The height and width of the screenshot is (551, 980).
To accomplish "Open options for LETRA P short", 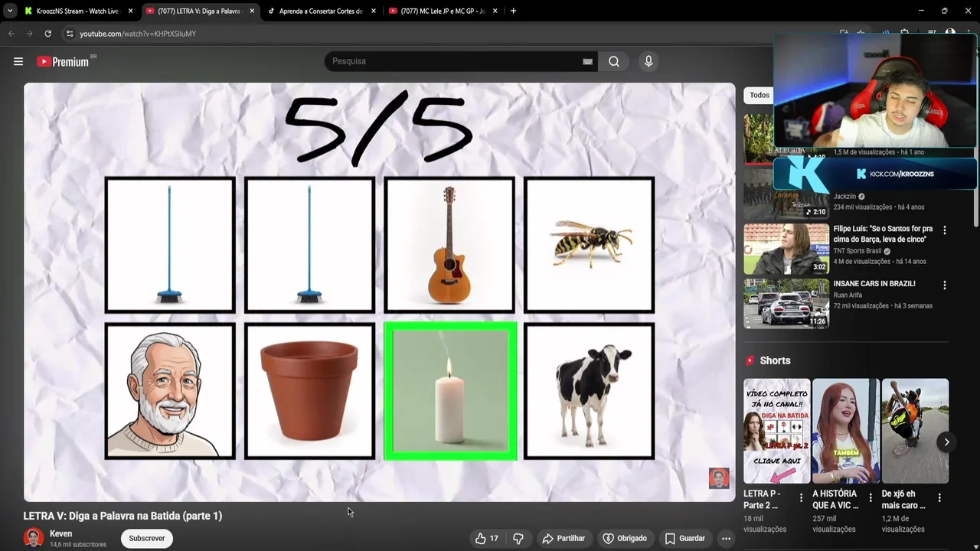I will (801, 497).
